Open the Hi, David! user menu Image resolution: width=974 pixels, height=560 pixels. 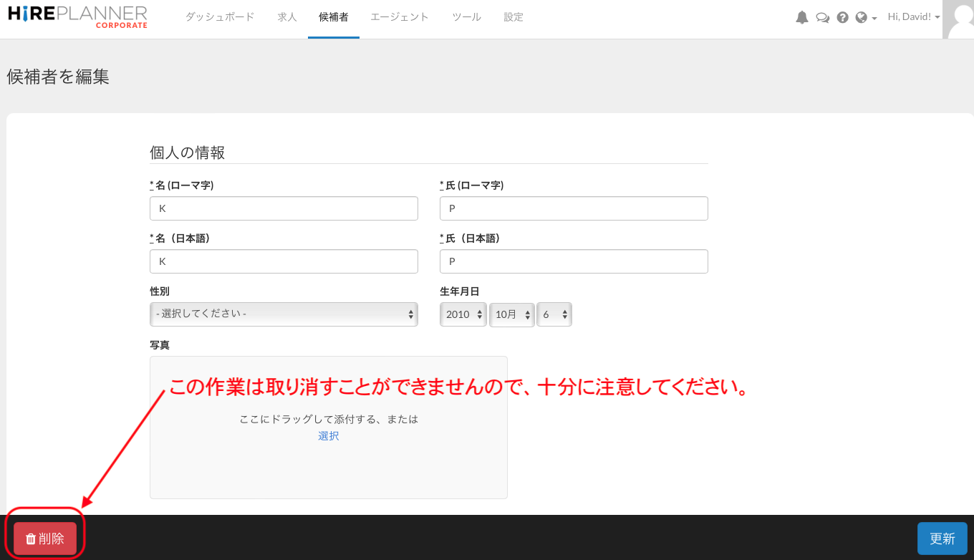tap(913, 16)
